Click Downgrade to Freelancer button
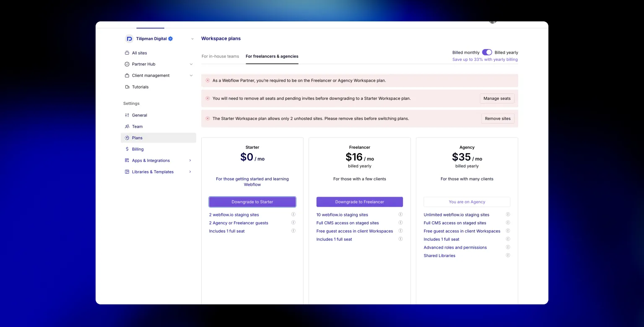This screenshot has height=327, width=644. point(360,202)
